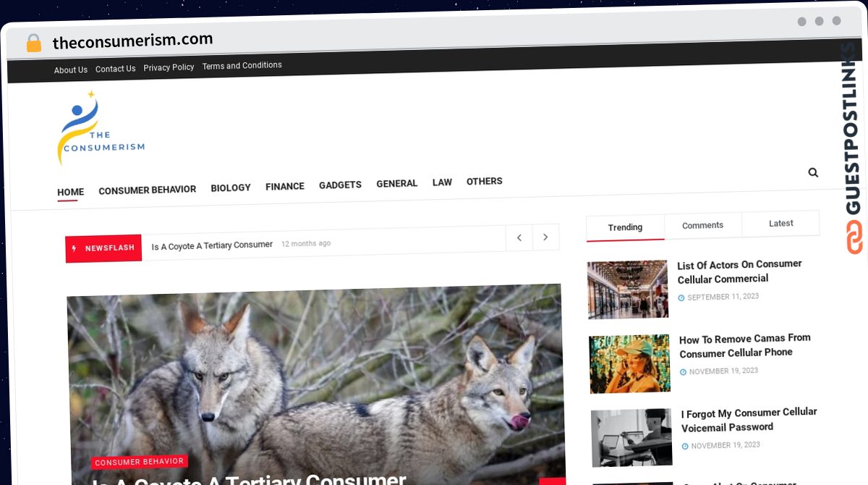Open 'I Forgot My Consumer Cellular Voicemail Password'
Screen dimensions: 868x485
pyautogui.click(x=749, y=420)
